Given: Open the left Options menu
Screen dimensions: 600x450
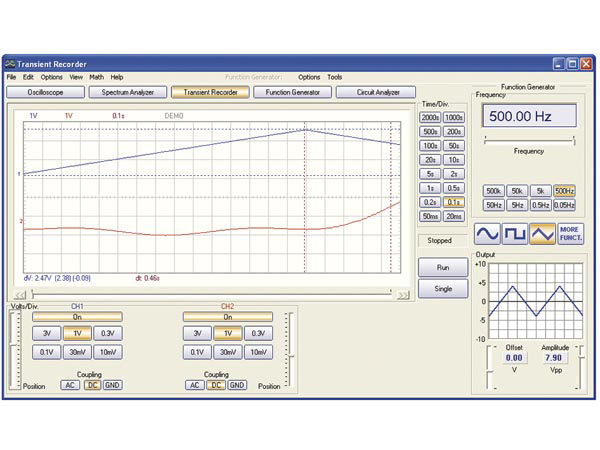Looking at the screenshot, I should (x=52, y=77).
